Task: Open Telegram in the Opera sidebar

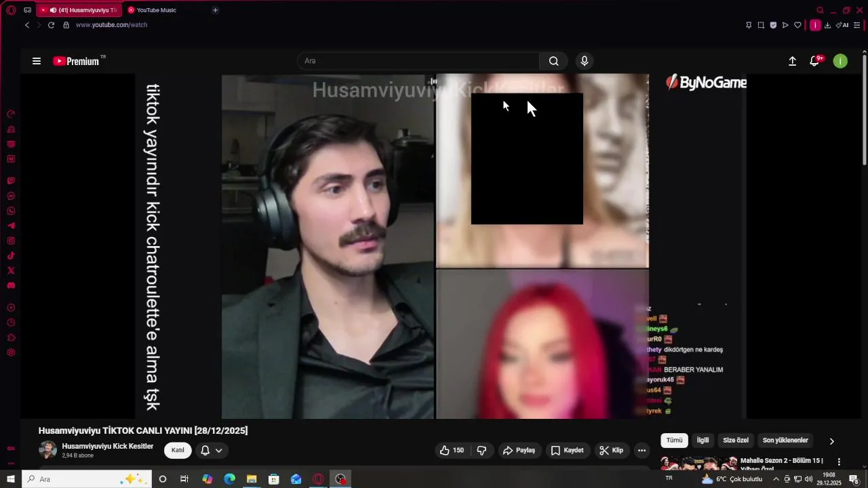Action: [11, 226]
